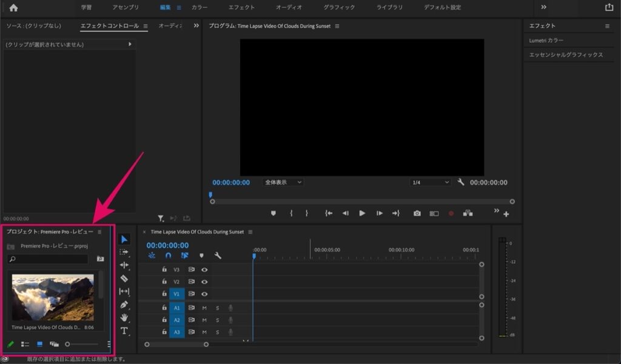Screen dimensions: 621x364
Task: Toggle lock on track V3
Action: [x=164, y=270]
